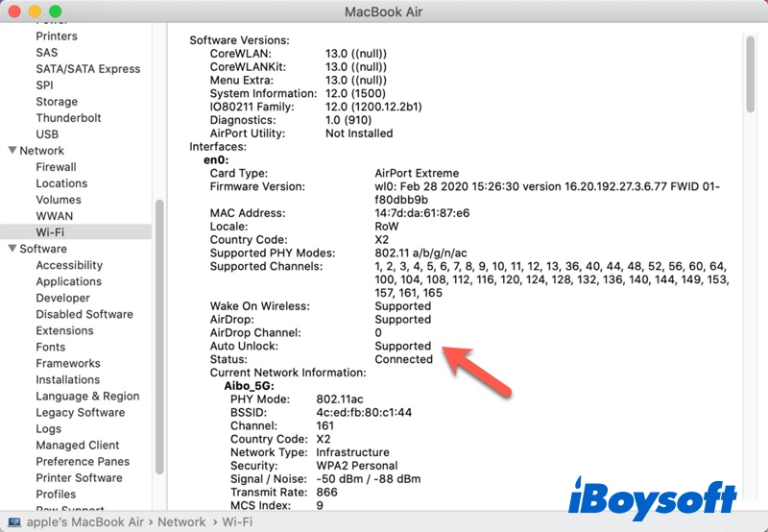Select Disabled Software item
Screen dimensions: 768x532
coord(84,314)
